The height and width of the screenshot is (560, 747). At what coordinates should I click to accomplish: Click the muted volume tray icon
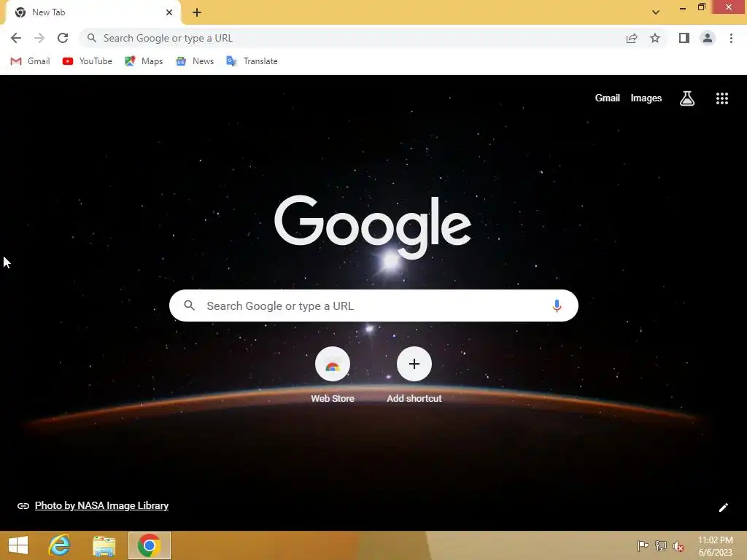point(678,546)
